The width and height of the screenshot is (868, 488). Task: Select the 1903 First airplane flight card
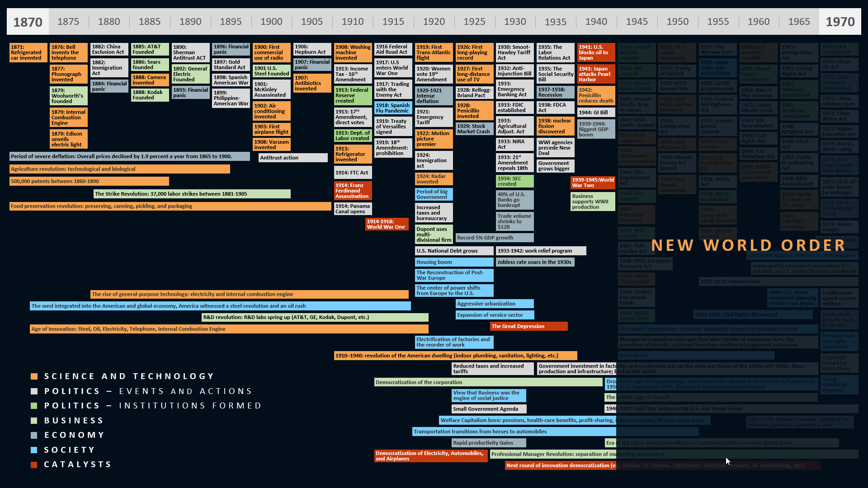[271, 130]
